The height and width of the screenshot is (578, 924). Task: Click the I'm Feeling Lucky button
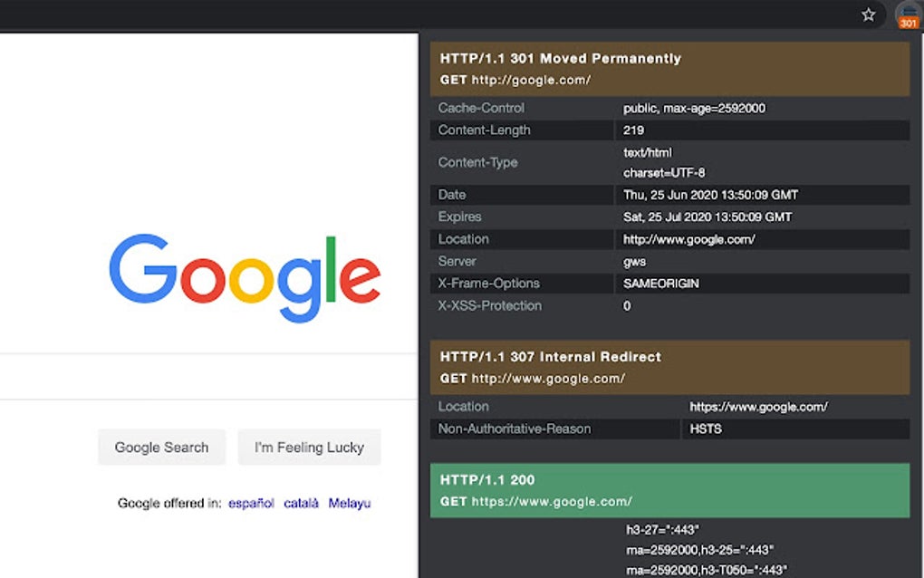click(x=309, y=447)
